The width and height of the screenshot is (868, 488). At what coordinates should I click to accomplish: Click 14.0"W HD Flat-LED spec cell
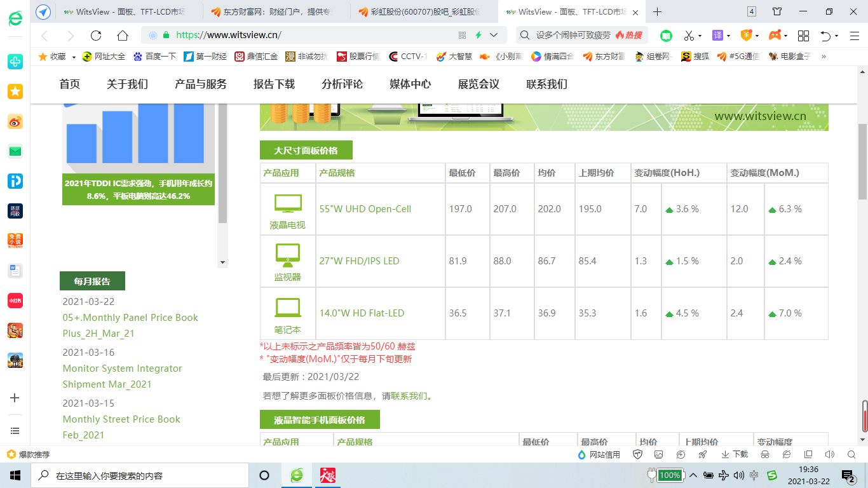click(381, 313)
